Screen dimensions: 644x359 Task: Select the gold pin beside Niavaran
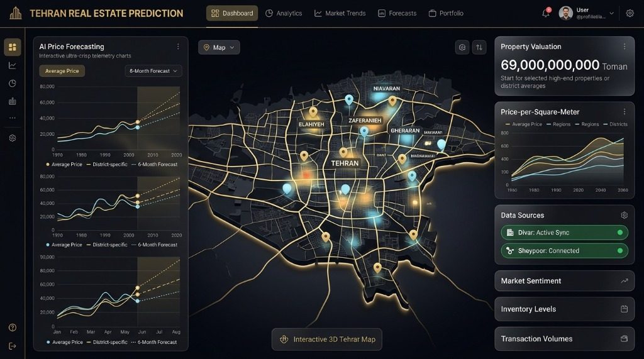click(392, 101)
